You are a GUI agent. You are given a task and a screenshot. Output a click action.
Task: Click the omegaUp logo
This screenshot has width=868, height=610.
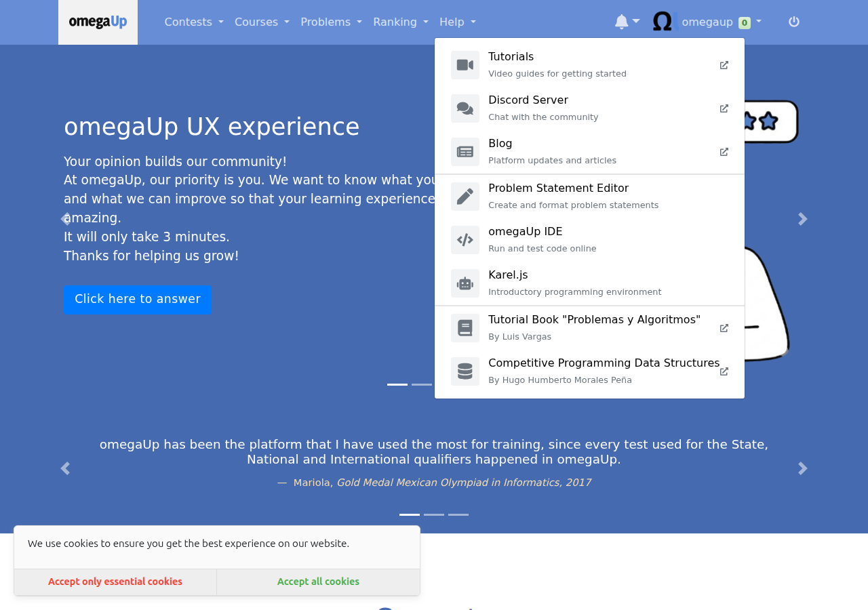[98, 22]
